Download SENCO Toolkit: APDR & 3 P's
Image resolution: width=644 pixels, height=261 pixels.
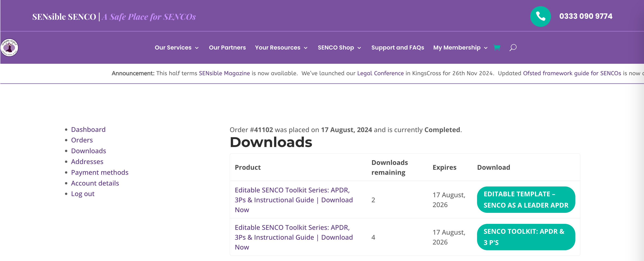526,237
